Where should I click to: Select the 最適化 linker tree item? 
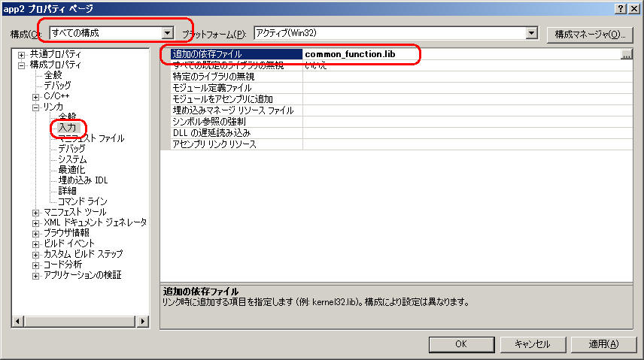tap(72, 170)
